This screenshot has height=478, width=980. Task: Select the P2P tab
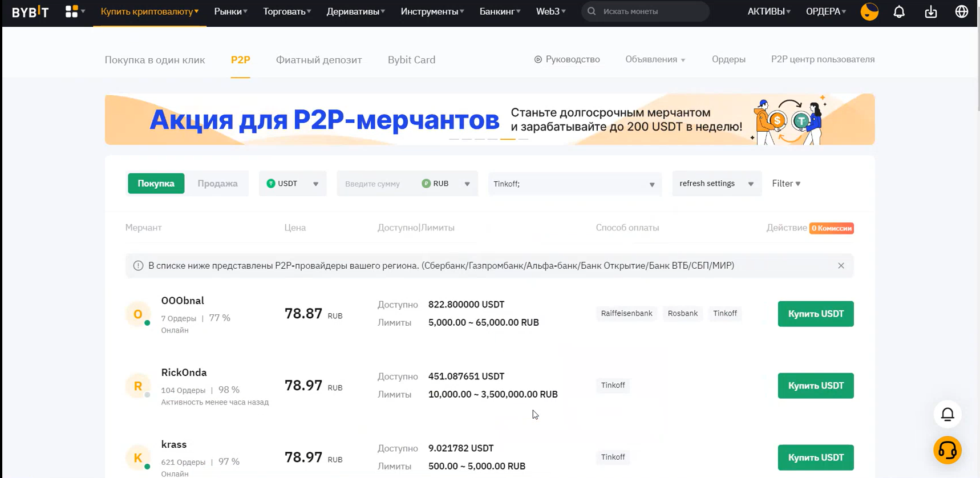click(240, 60)
